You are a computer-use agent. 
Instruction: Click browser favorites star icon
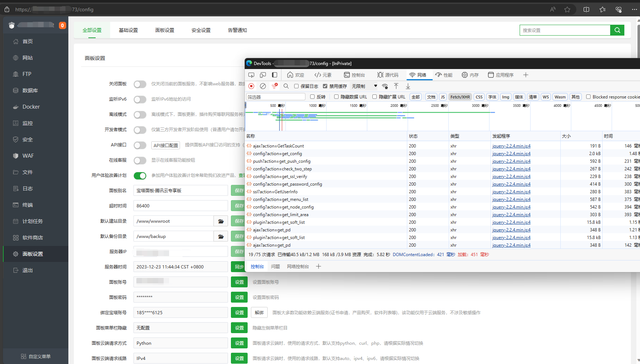click(567, 9)
